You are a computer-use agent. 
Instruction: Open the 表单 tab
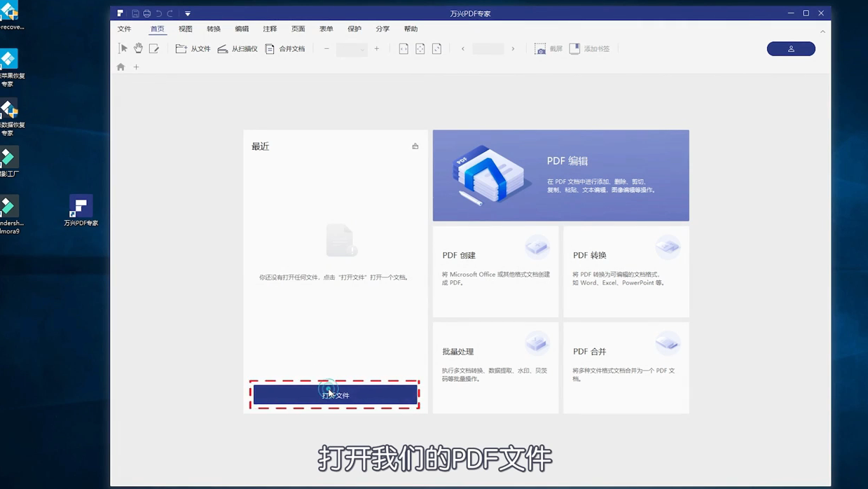(326, 29)
